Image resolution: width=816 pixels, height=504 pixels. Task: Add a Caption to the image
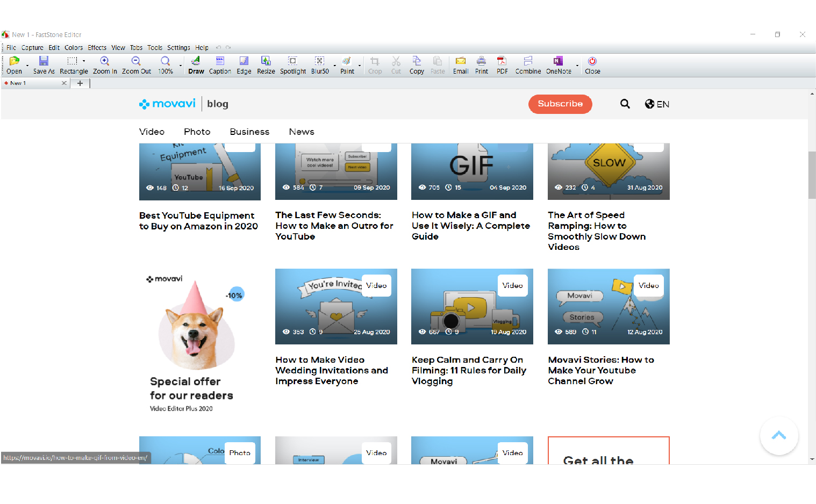click(220, 65)
